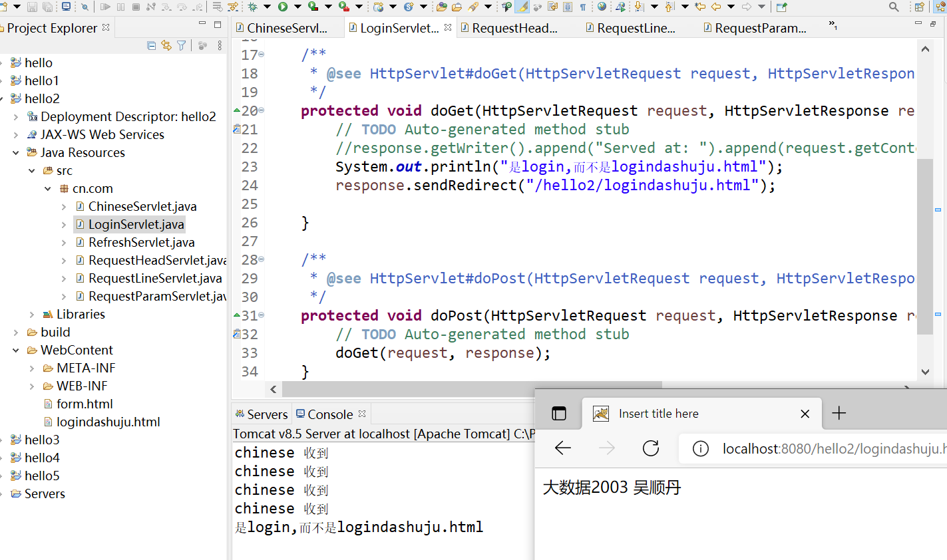
Task: Minimize the Project Explorer view
Action: tap(202, 23)
